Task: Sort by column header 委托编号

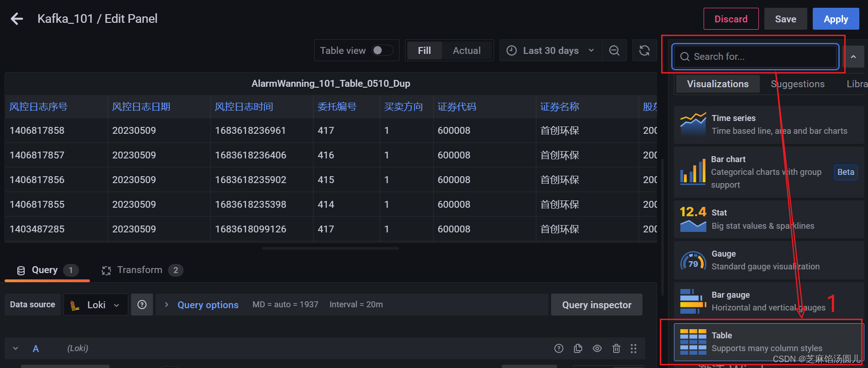Action: pos(337,107)
